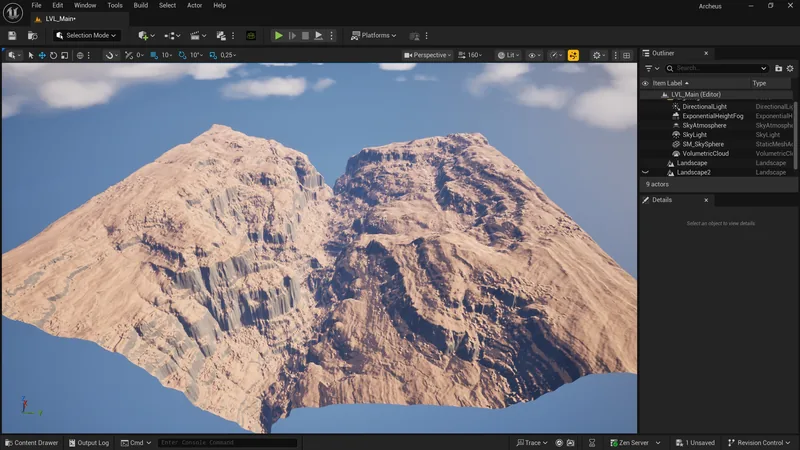Screen dimensions: 800x450
Task: Focus the console command input field
Action: pos(227,443)
